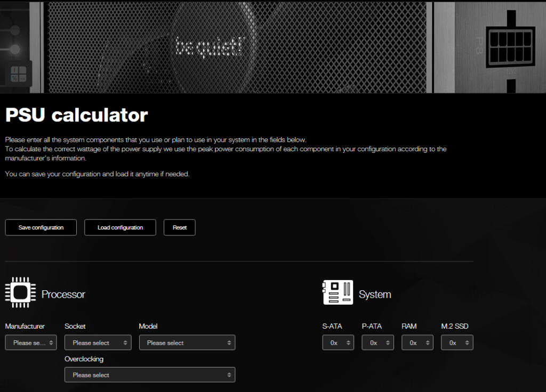Click the calculator icon on the left edge
This screenshot has height=392, width=546.
click(x=19, y=74)
